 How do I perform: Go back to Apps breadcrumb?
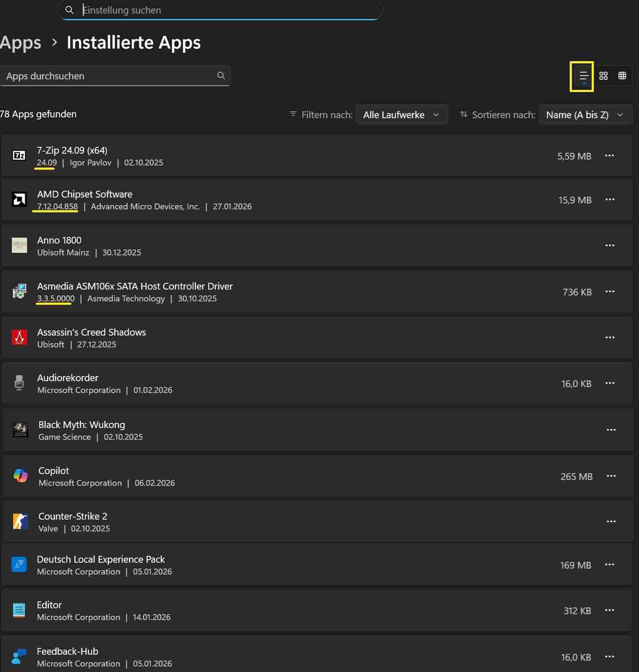tap(20, 43)
